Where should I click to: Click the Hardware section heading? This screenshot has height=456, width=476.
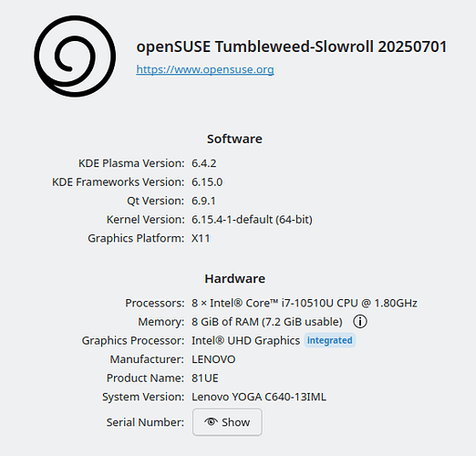(235, 279)
